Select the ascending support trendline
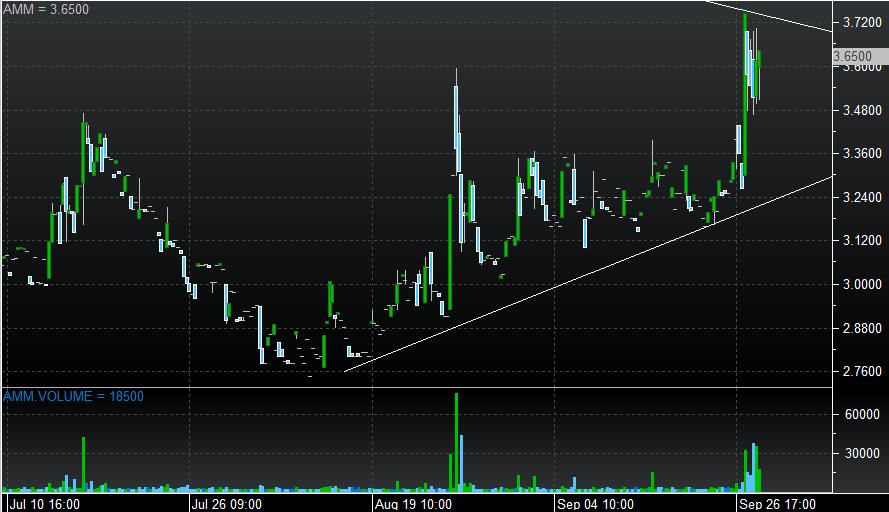The height and width of the screenshot is (512, 889). pos(590,273)
